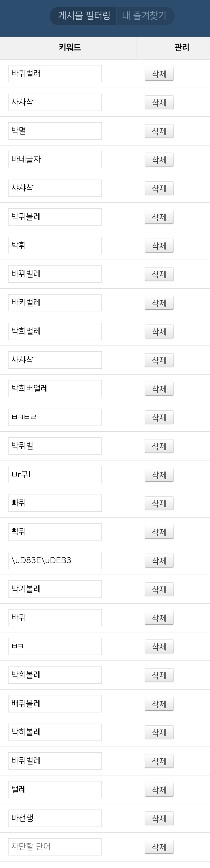Switch to 내 즐겨찾기 tab
The height and width of the screenshot is (868, 210).
144,16
